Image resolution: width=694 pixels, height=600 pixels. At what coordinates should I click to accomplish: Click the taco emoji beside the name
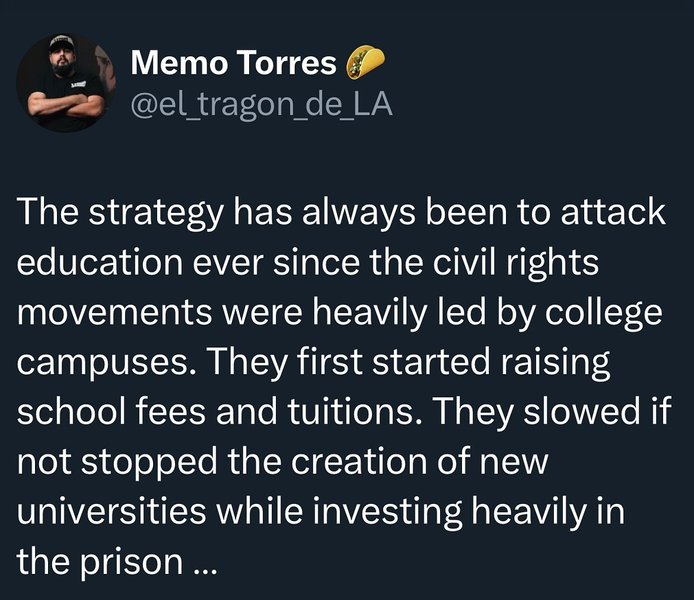pos(364,64)
